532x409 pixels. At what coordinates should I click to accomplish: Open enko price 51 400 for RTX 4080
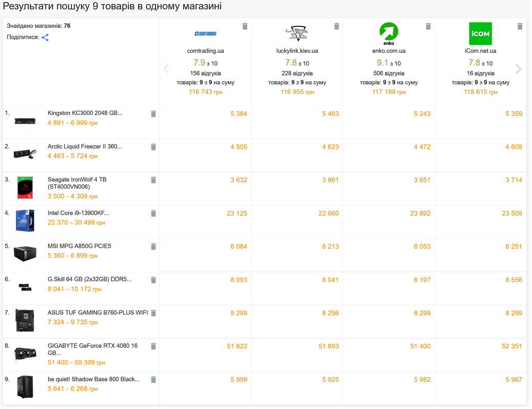tap(420, 346)
